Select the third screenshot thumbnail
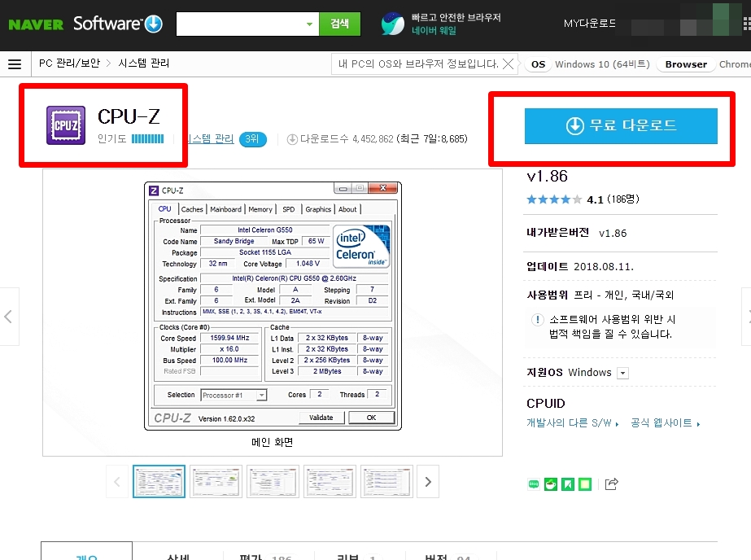The width and height of the screenshot is (751, 560). [273, 481]
